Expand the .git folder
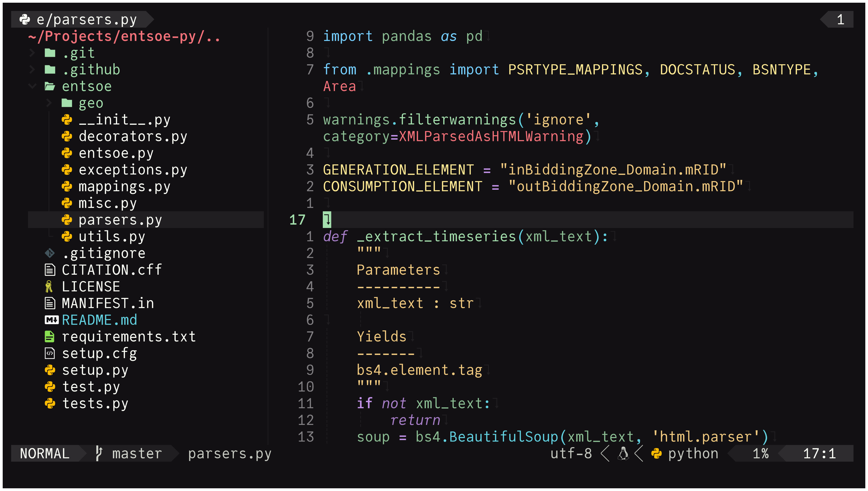 click(32, 52)
